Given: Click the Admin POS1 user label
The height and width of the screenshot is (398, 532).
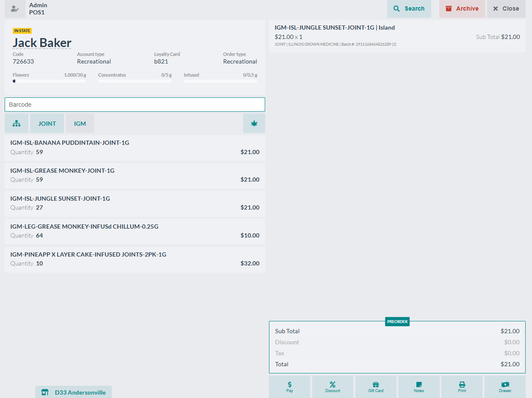Looking at the screenshot, I should click(x=38, y=8).
